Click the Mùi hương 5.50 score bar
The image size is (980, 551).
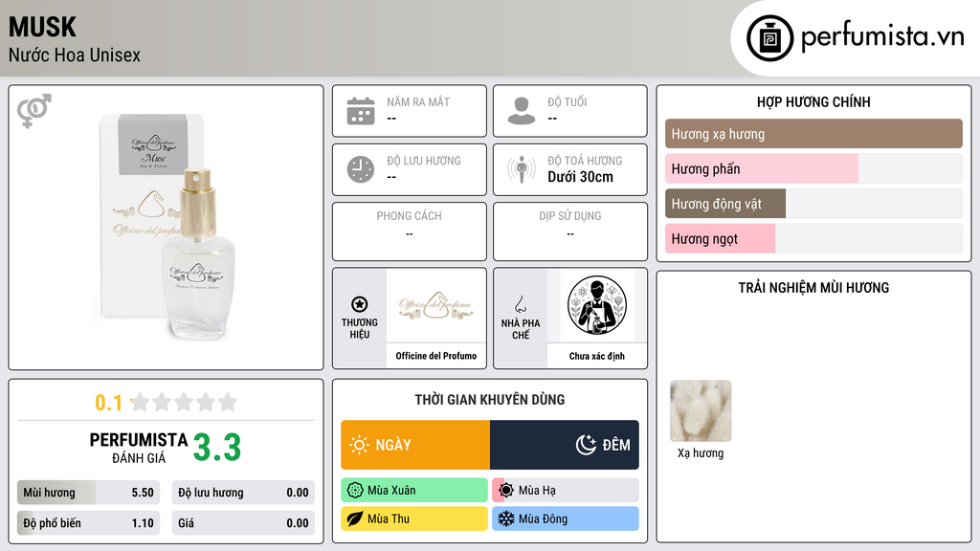pyautogui.click(x=88, y=493)
